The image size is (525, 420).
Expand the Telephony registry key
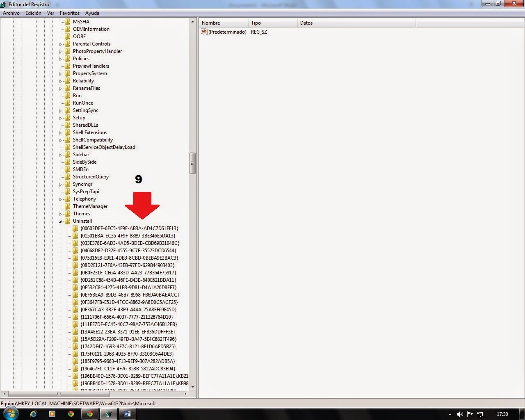60,199
